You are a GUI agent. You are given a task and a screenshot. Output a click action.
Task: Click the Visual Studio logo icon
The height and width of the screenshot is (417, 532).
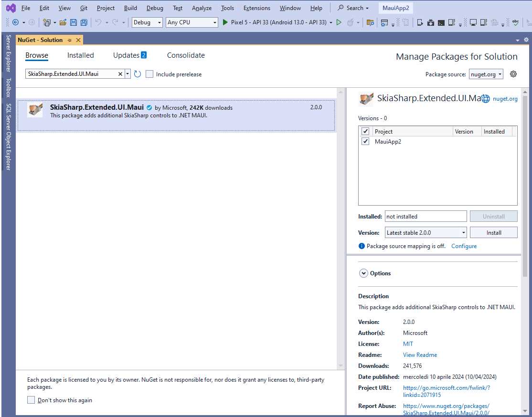11,8
